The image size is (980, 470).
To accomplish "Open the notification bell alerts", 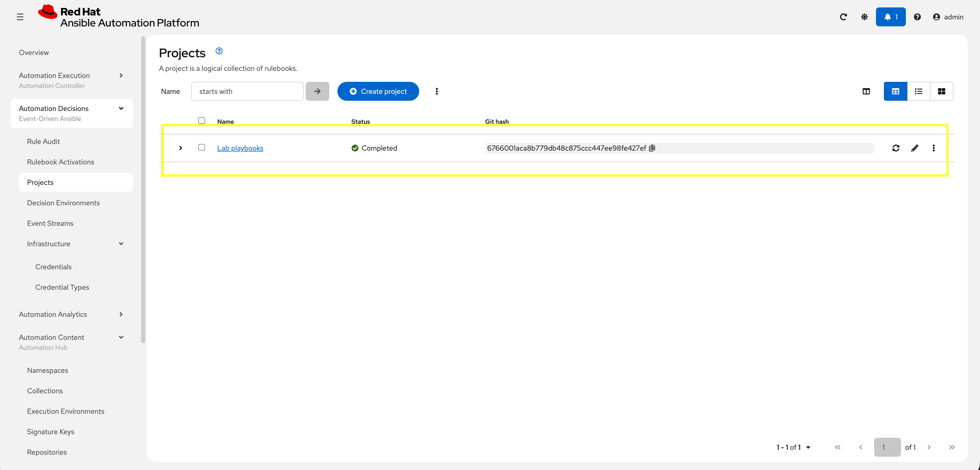I will tap(890, 17).
